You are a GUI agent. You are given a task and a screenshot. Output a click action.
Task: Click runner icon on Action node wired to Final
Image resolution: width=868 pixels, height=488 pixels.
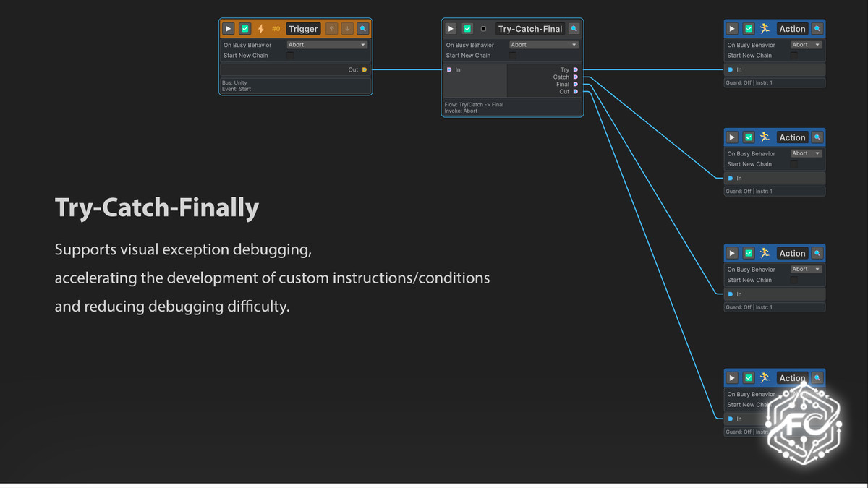coord(765,253)
